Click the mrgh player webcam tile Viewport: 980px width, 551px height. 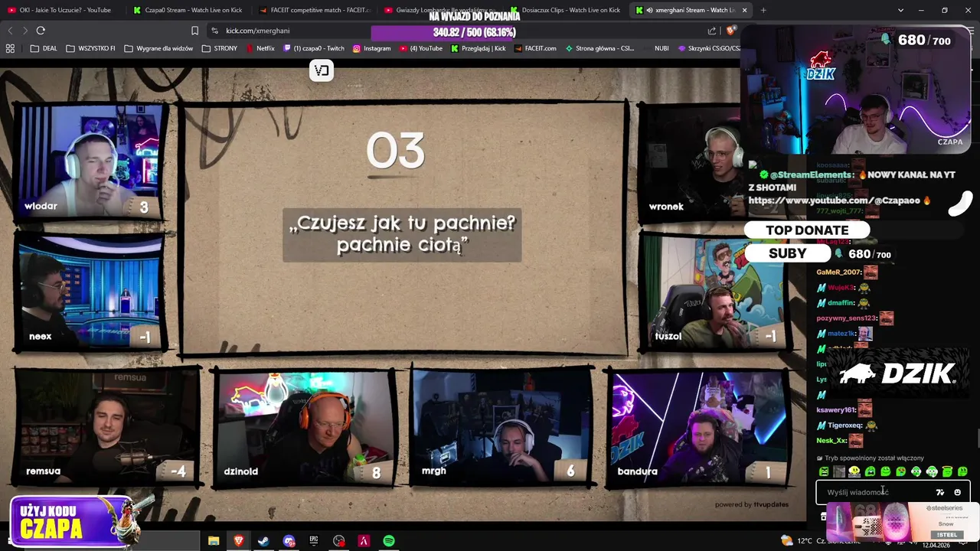point(502,427)
